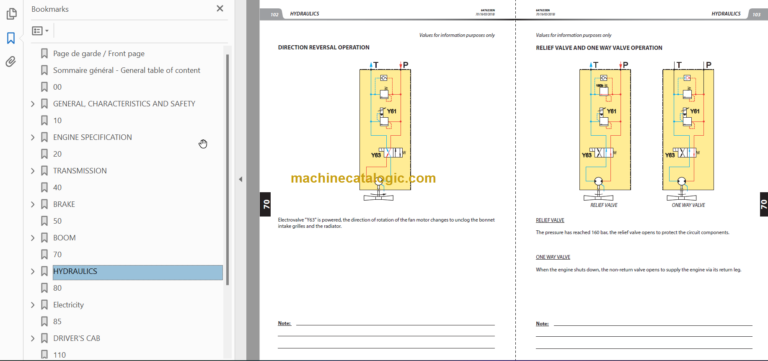Expand the BOOM bookmark
The width and height of the screenshot is (768, 361).
tap(33, 238)
